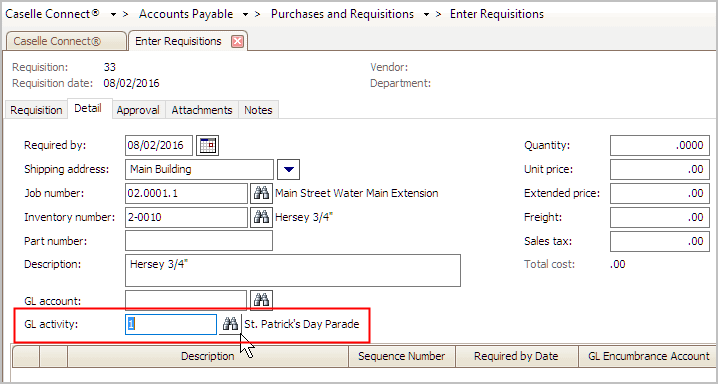Image resolution: width=718 pixels, height=384 pixels.
Task: Select the Attachments tab
Action: point(202,110)
